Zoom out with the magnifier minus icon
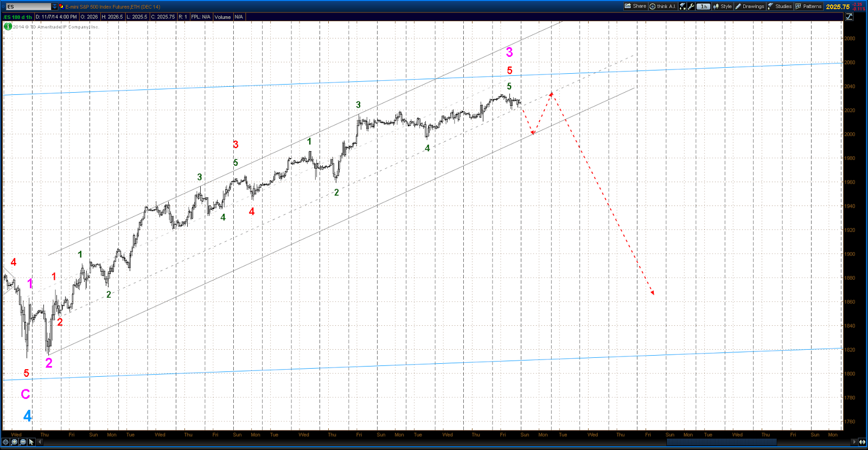Viewport: 868px width, 450px height. 23,442
